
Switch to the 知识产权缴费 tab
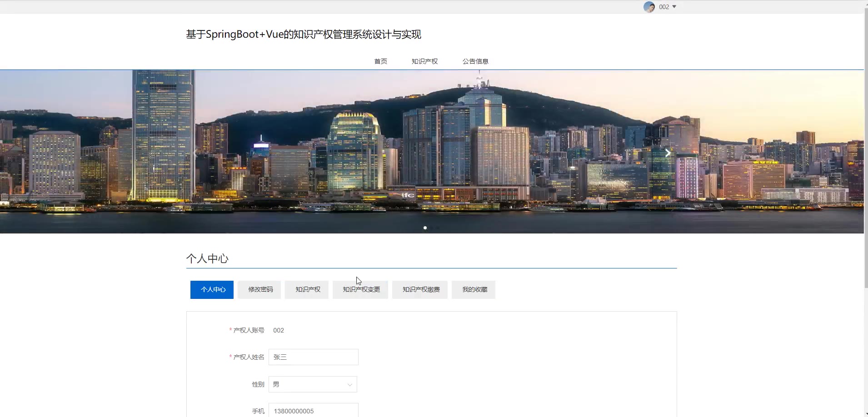coord(420,290)
